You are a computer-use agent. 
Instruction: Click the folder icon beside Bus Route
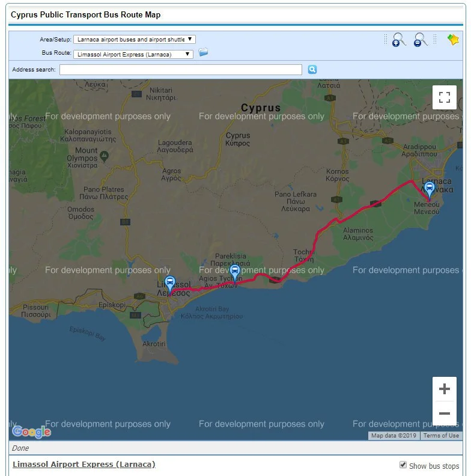(204, 53)
